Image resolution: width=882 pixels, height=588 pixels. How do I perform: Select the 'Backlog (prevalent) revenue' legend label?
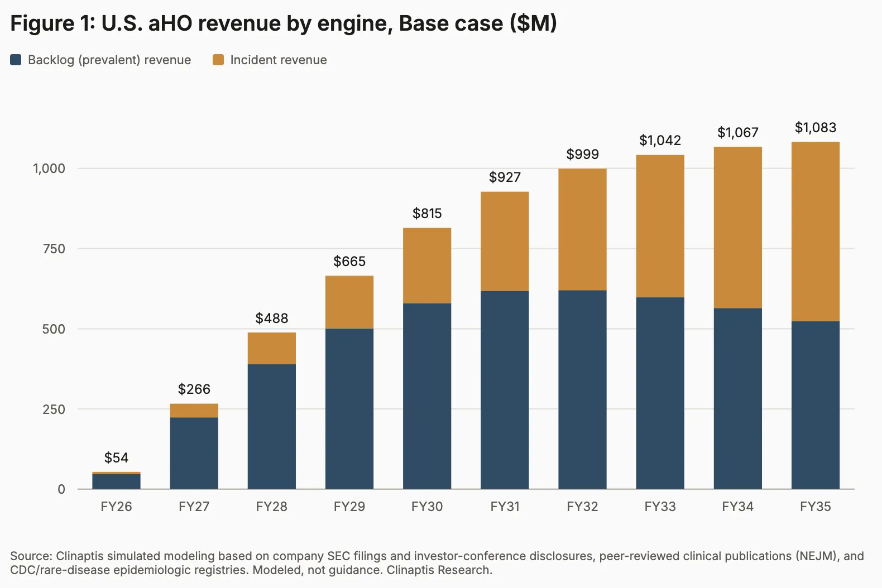tap(109, 60)
